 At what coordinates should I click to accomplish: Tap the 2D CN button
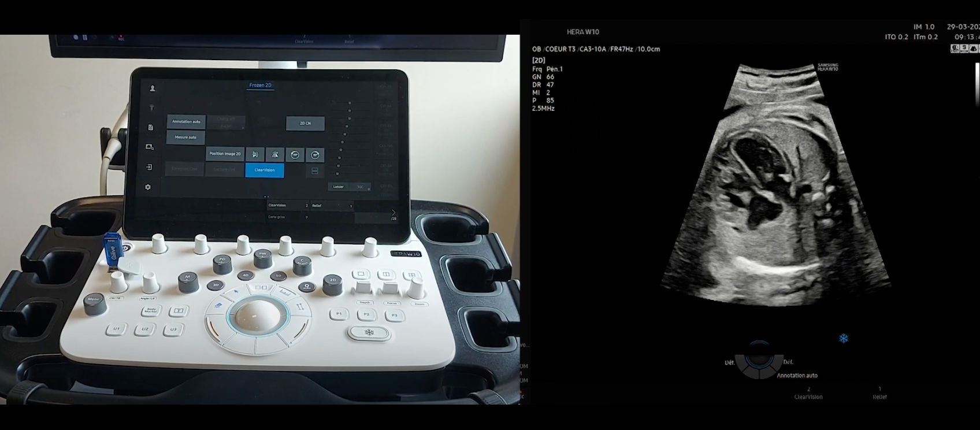click(x=305, y=123)
